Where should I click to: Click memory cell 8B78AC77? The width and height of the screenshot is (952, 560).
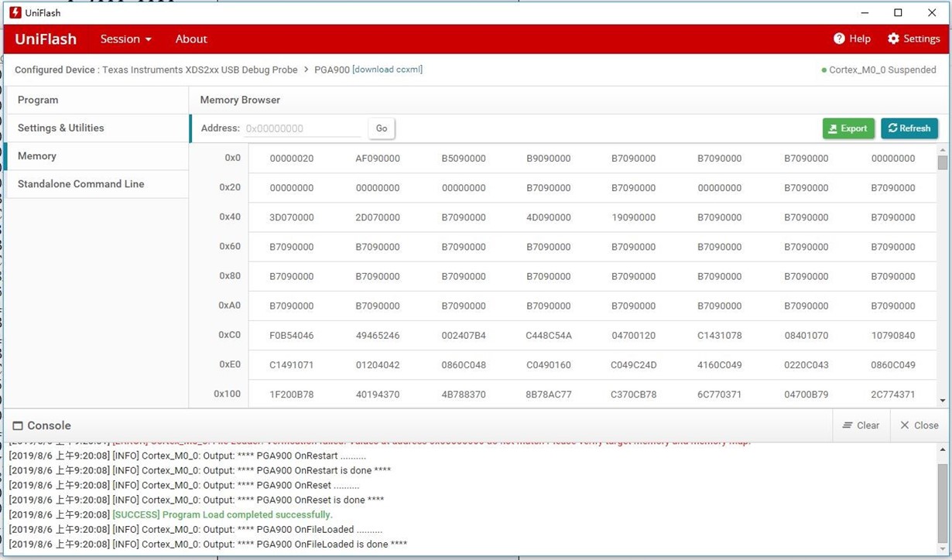coord(549,394)
